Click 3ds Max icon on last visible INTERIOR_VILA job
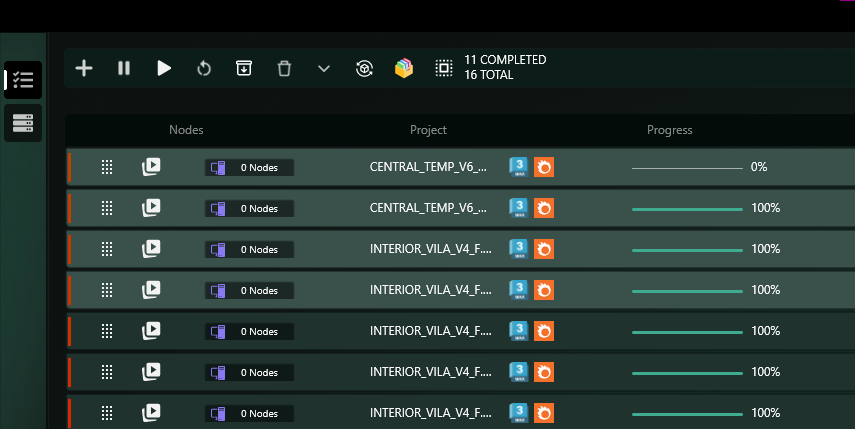The height and width of the screenshot is (429, 855). 519,413
